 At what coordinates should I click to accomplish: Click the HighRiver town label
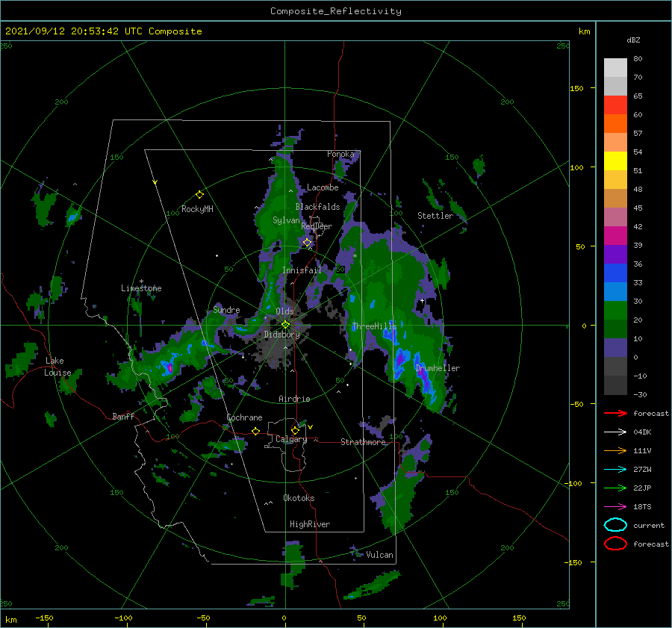[310, 524]
